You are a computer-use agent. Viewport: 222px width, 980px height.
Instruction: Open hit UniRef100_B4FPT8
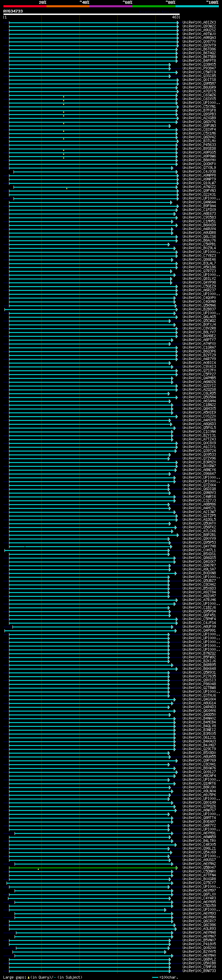click(199, 60)
